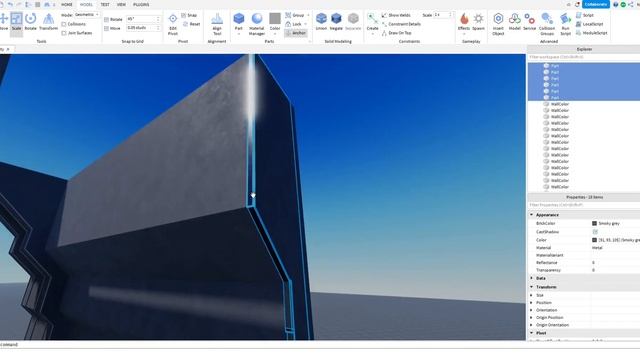Collapse the Transform properties section
640x360 pixels.
click(531, 287)
